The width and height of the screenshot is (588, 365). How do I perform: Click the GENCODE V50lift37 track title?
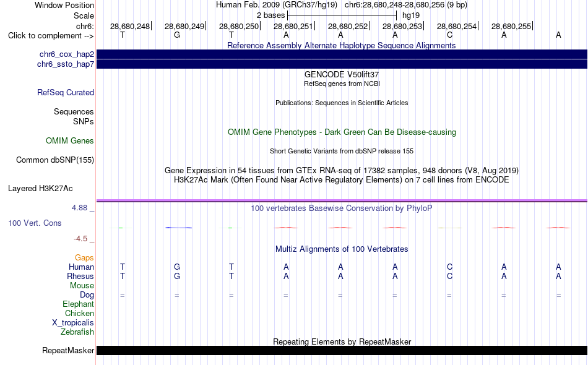pyautogui.click(x=342, y=75)
